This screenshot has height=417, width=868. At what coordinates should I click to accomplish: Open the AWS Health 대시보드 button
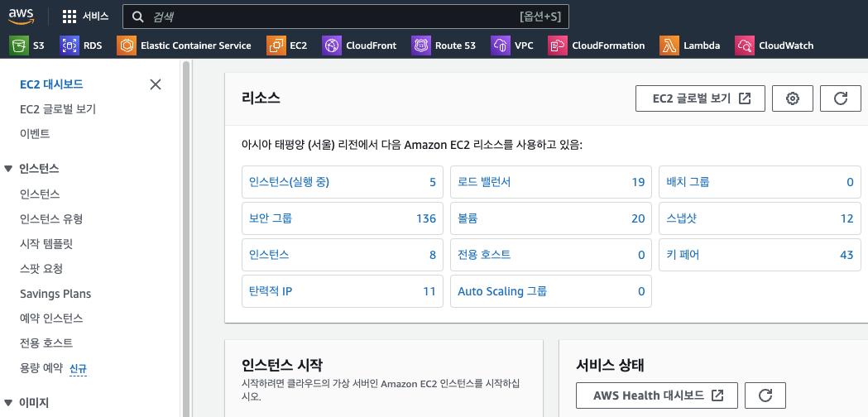pos(657,395)
